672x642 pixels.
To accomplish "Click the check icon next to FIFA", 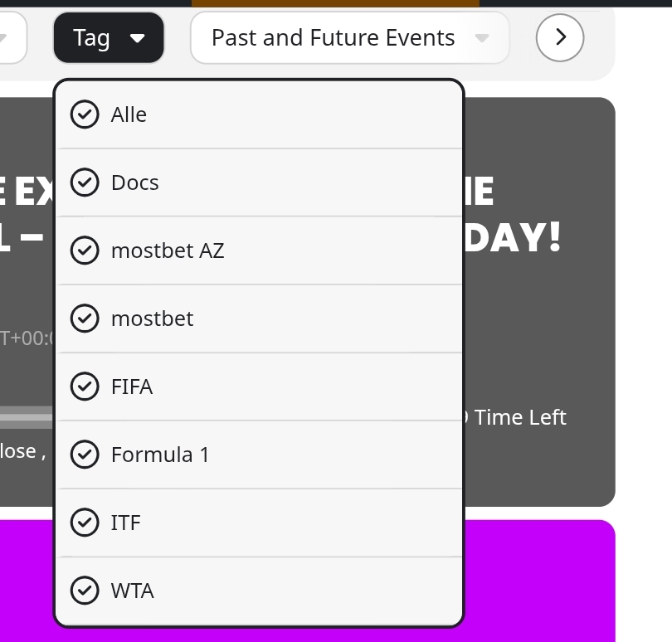I will click(x=85, y=387).
